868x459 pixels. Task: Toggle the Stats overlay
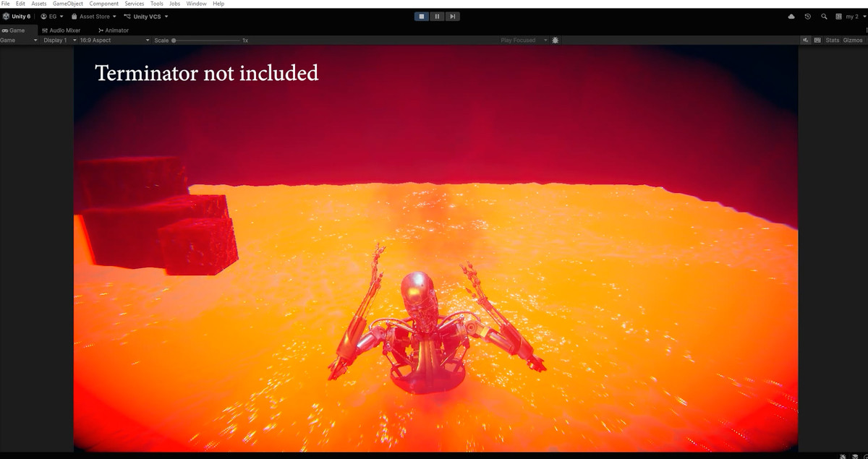coord(833,40)
